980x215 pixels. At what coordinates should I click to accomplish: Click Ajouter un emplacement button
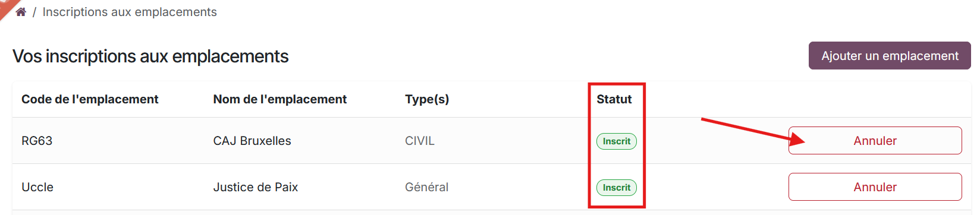[x=890, y=56]
